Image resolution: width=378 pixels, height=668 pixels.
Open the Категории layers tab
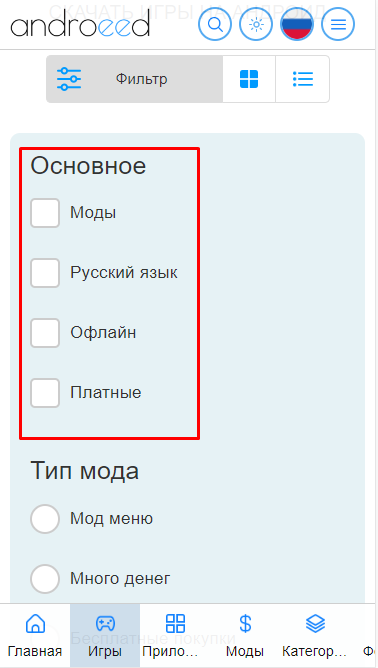(x=315, y=635)
